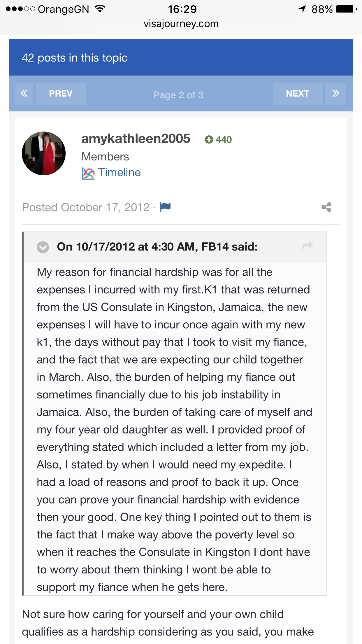Report post using the flag icon
Viewport: 362px width, 644px height.
point(165,207)
